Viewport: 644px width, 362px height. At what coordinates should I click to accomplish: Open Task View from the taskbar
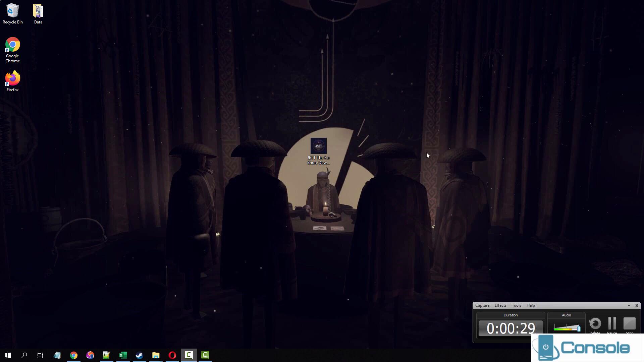pyautogui.click(x=40, y=355)
